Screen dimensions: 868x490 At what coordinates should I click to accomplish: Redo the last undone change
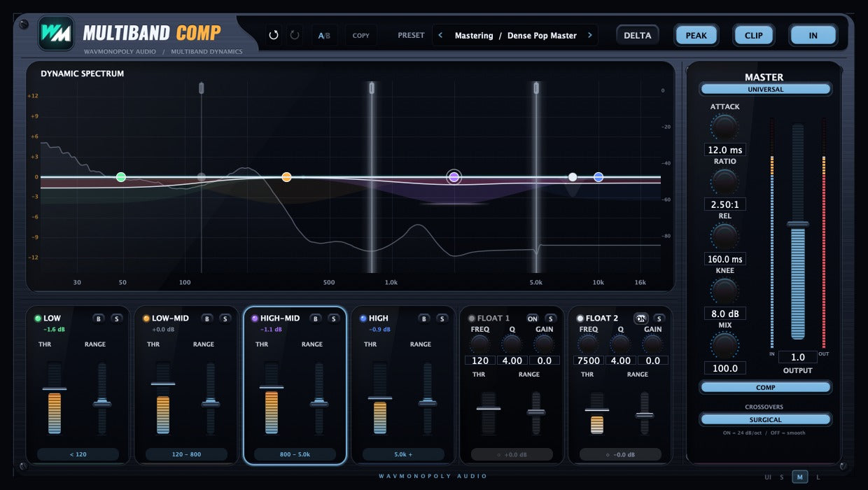tap(295, 35)
